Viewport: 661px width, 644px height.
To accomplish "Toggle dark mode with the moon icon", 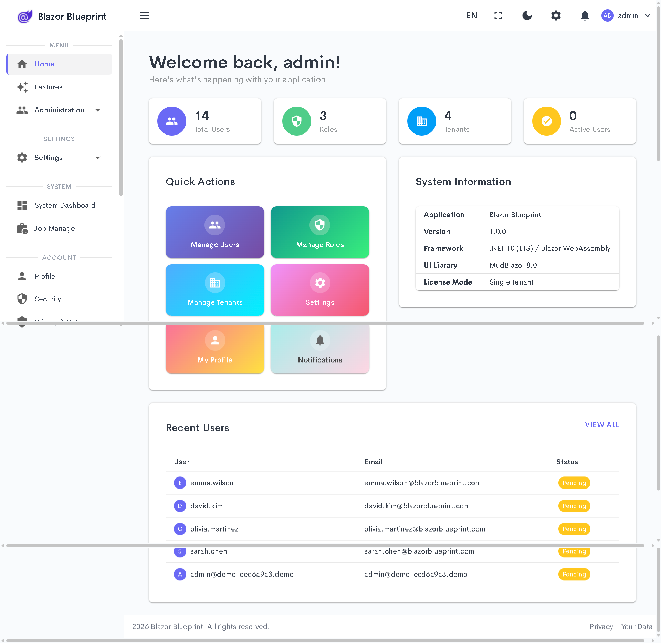I will 527,15.
